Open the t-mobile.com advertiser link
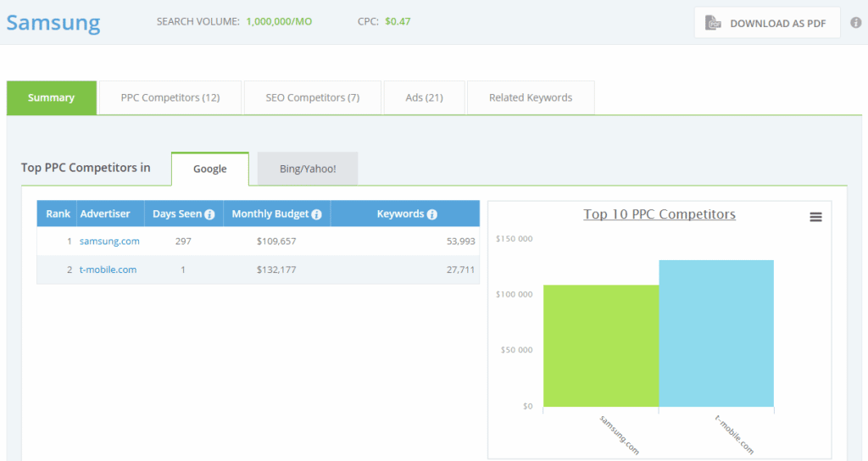Image resolution: width=868 pixels, height=461 pixels. point(108,269)
